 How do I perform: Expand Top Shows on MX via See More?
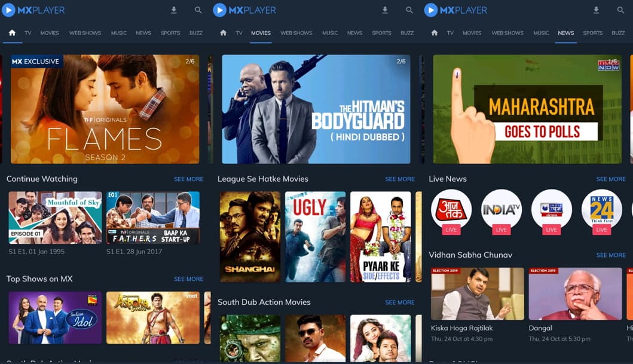click(188, 279)
